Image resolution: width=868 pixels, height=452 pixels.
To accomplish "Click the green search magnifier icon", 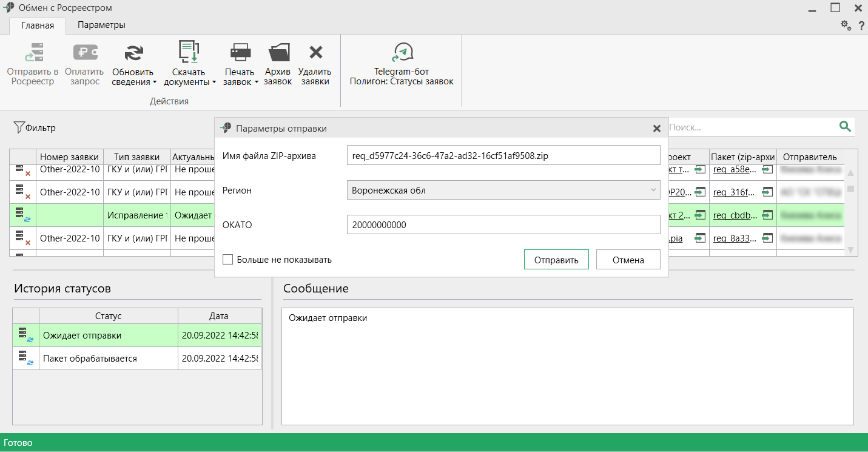I will pyautogui.click(x=844, y=127).
